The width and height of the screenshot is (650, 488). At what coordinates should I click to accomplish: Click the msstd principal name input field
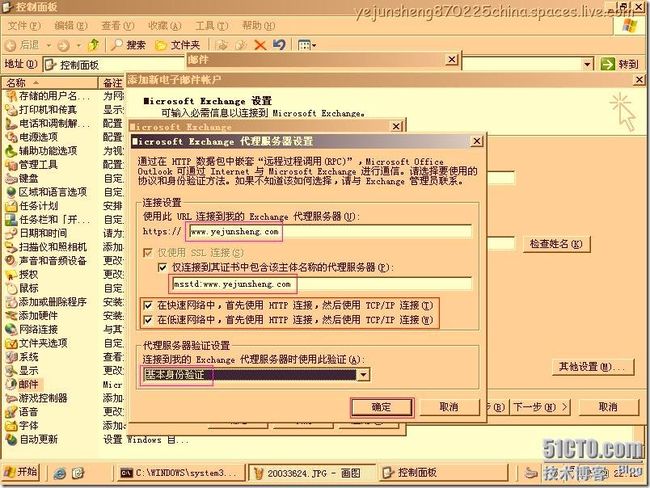coord(321,284)
